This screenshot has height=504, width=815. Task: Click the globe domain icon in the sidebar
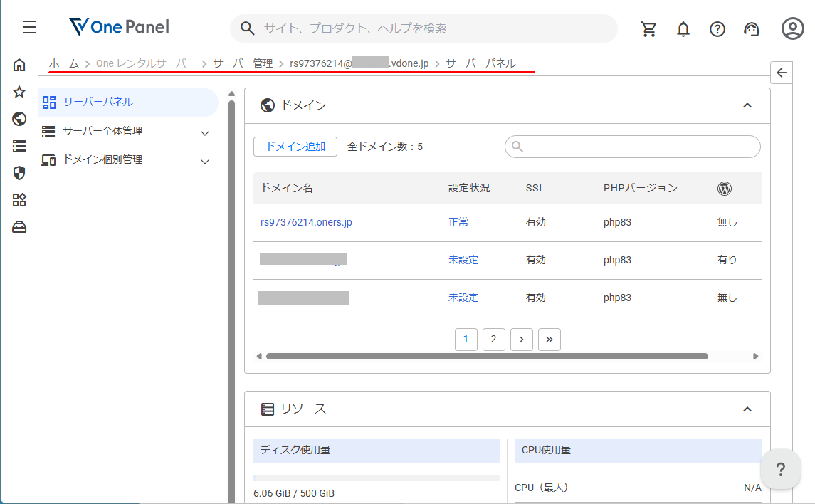19,119
